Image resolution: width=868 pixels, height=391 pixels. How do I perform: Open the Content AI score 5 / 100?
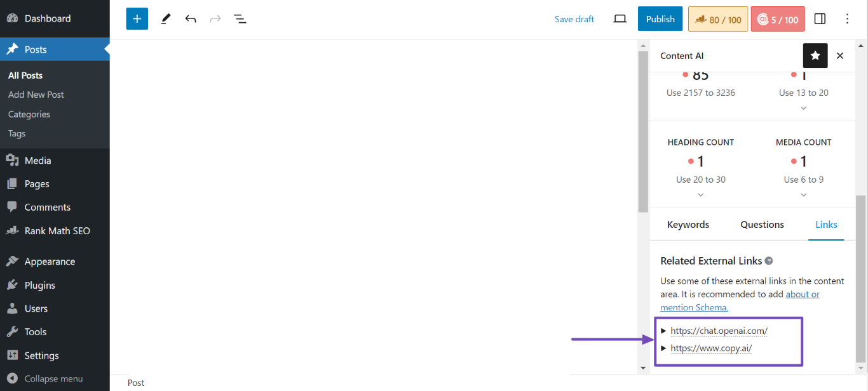point(778,19)
